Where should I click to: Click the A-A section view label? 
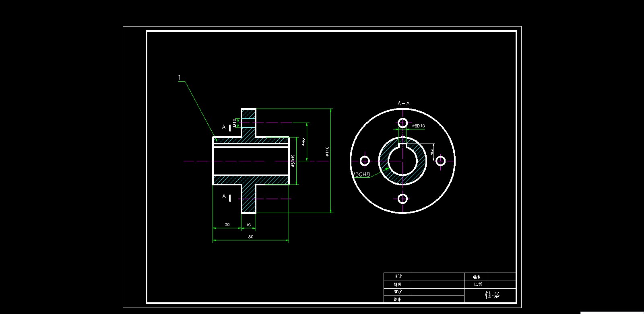403,103
